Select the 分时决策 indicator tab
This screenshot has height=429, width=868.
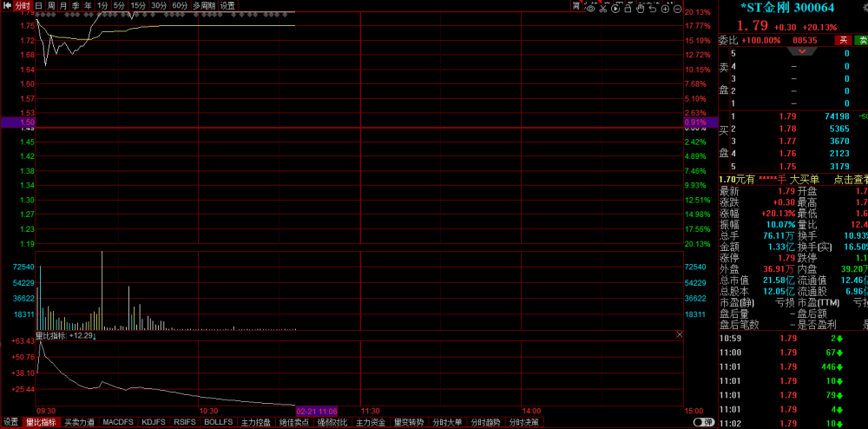[523, 422]
